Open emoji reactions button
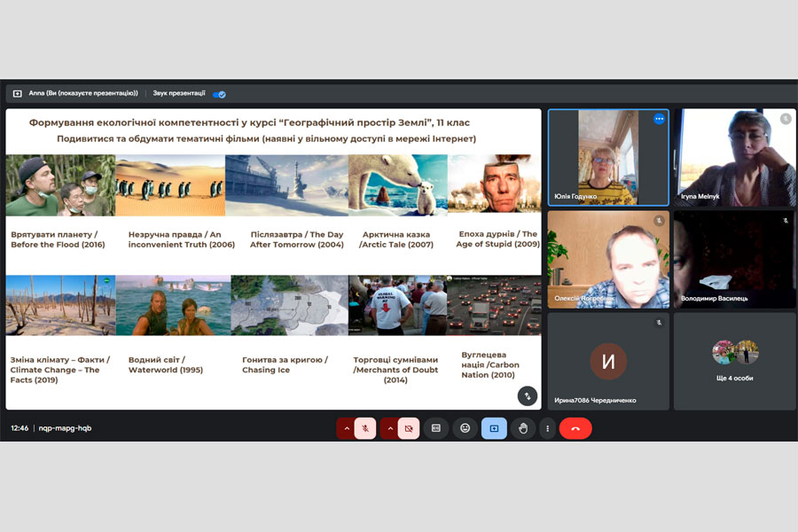Screen dimensions: 798x532 click(465, 428)
